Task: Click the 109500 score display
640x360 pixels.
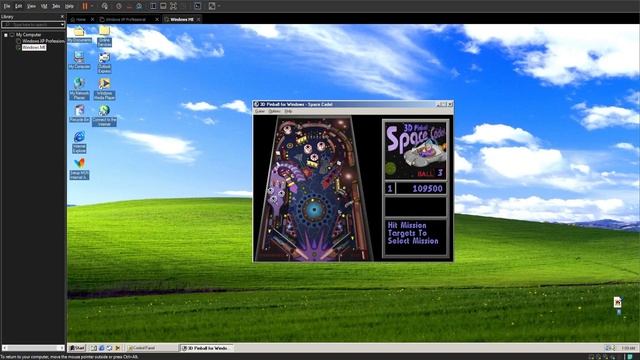Action: pyautogui.click(x=421, y=189)
